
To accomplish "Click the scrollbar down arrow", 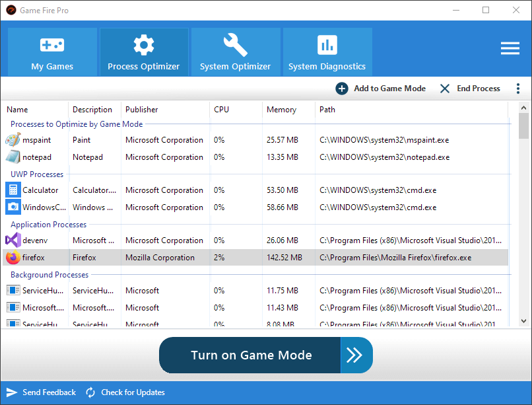I will click(523, 321).
